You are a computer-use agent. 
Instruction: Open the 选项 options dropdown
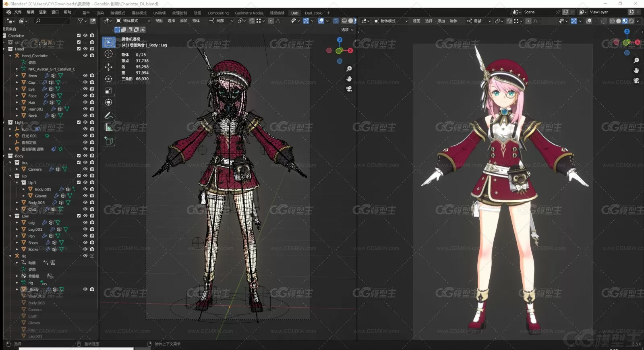(x=347, y=30)
